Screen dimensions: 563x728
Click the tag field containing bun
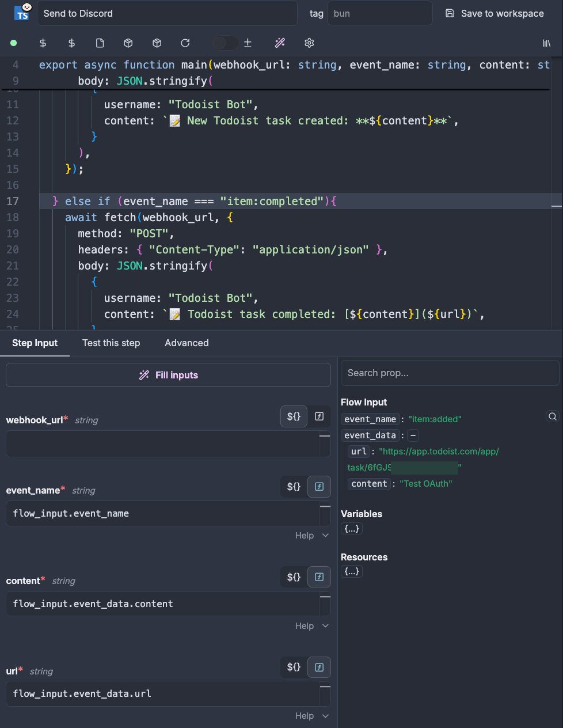[380, 13]
